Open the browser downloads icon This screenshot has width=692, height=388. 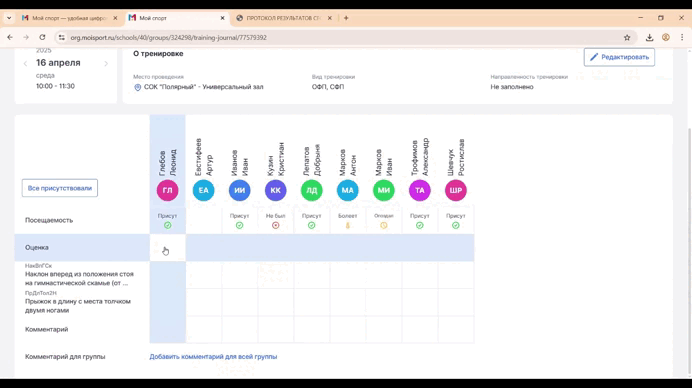649,38
